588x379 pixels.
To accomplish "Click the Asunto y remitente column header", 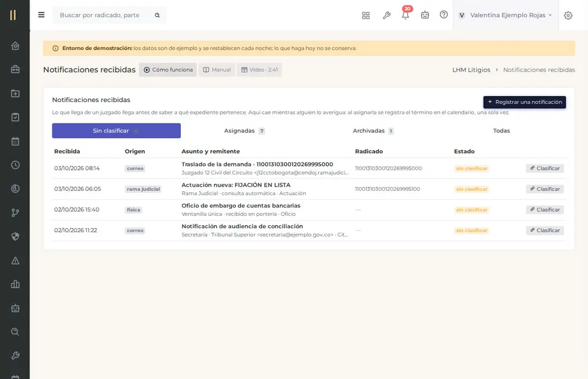I will point(211,151).
